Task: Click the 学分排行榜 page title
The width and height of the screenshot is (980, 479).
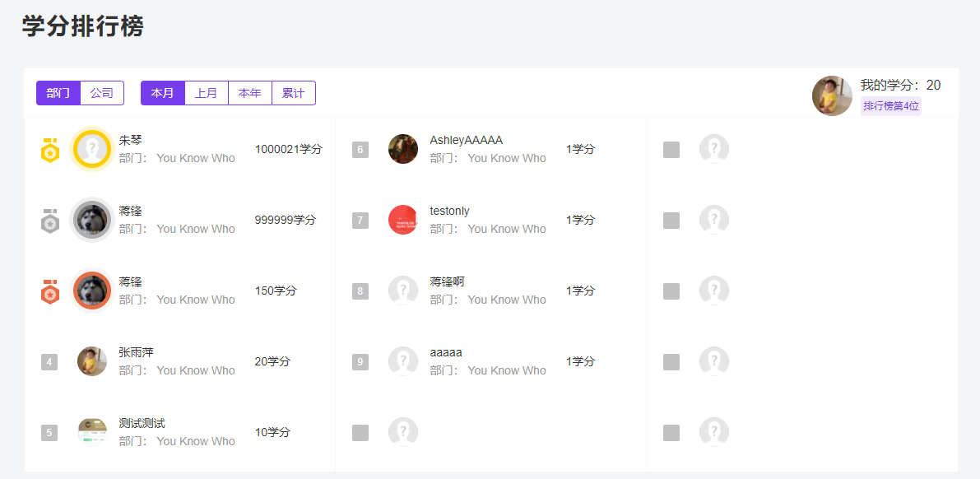Action: tap(83, 26)
